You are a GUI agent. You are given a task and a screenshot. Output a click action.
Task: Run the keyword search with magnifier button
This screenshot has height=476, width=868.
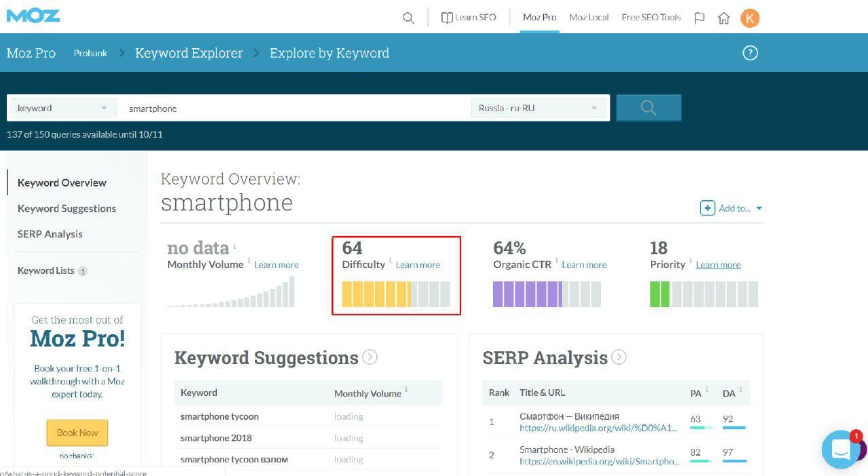[x=648, y=108]
